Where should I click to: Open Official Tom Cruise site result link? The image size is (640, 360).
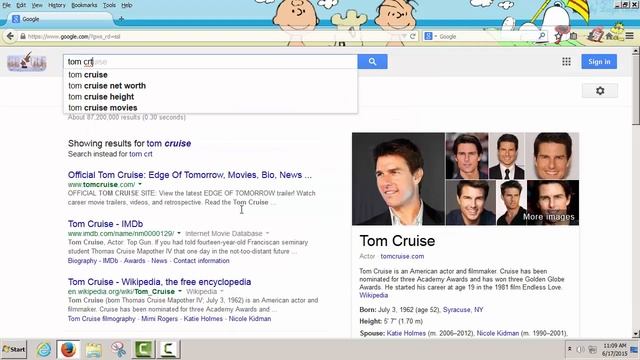tap(190, 175)
